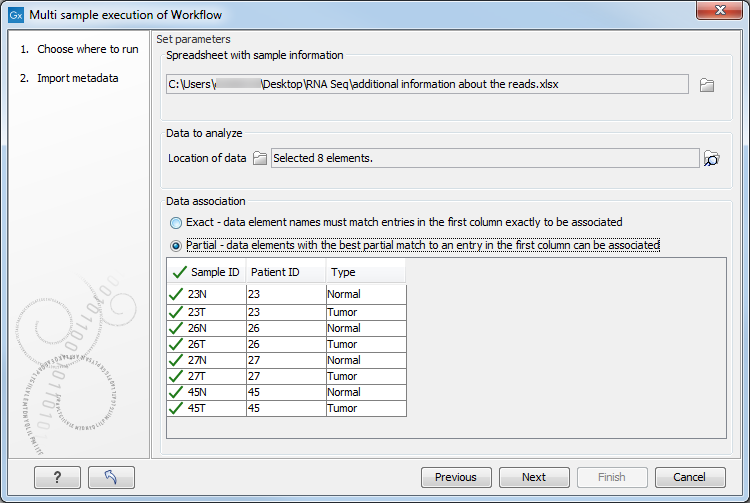The height and width of the screenshot is (503, 750).
Task: Open help with the question mark button
Action: point(57,477)
